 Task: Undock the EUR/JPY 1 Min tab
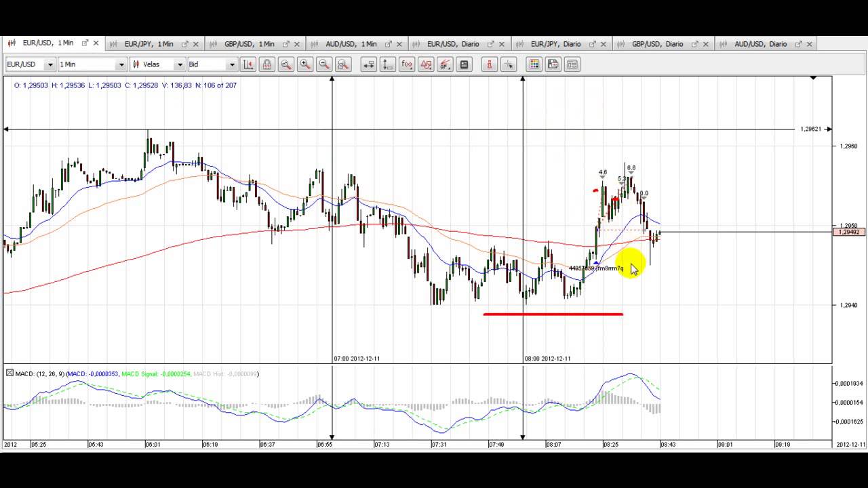click(184, 44)
